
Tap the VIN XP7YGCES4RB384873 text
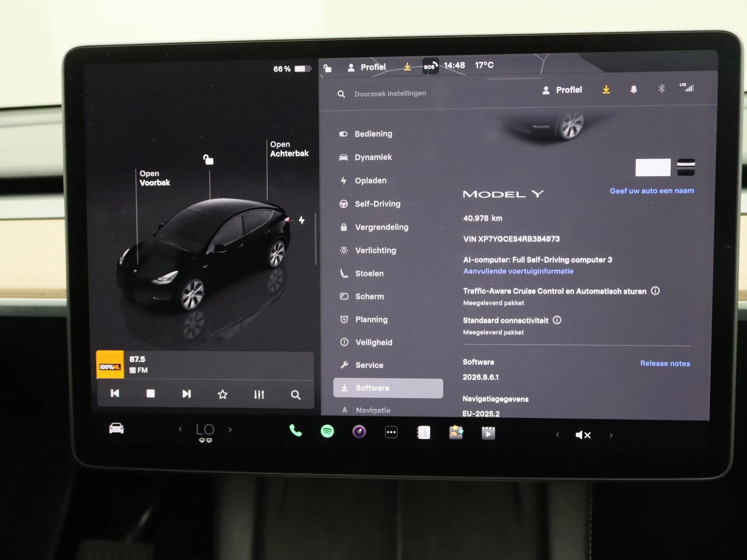pyautogui.click(x=511, y=239)
